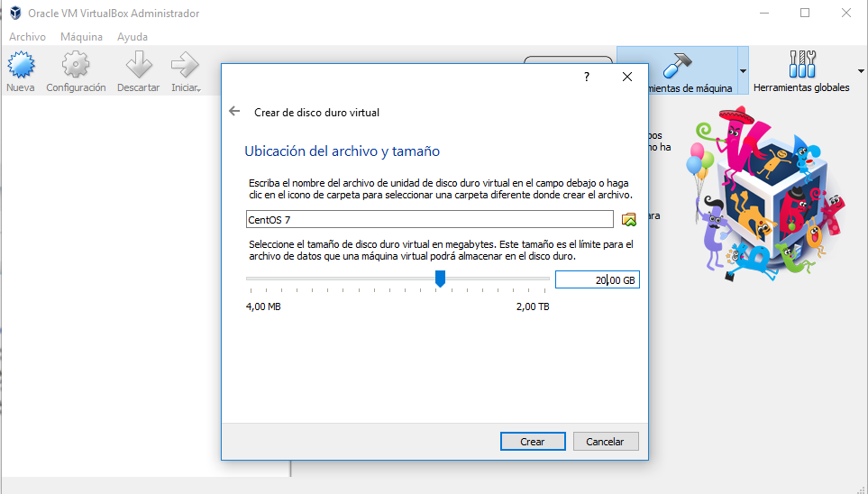Image resolution: width=868 pixels, height=494 pixels.
Task: Click the Descartar arrow icon
Action: [x=138, y=66]
